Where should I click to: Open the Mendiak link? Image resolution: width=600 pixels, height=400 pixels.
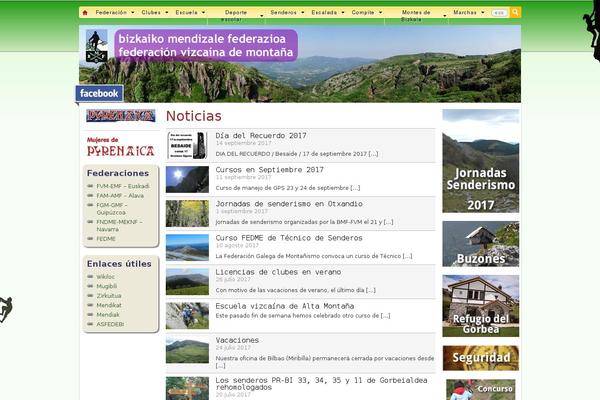tap(108, 315)
